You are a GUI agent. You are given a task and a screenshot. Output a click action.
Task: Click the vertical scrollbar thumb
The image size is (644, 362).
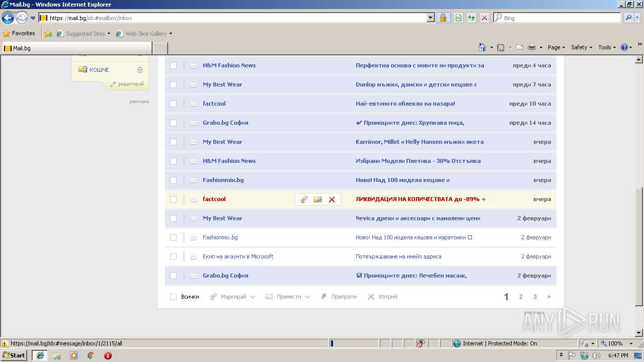click(x=639, y=246)
